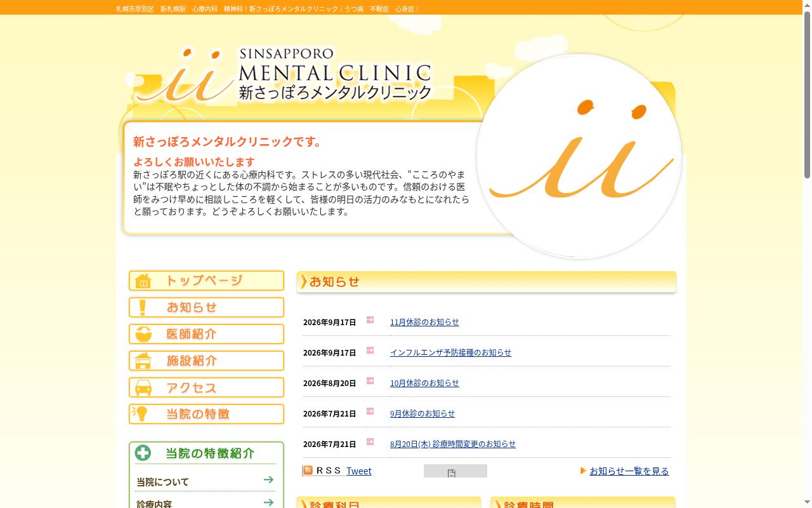Click the pink arrow icon beside 8月20日(木) notice
This screenshot has width=812, height=508.
click(370, 442)
